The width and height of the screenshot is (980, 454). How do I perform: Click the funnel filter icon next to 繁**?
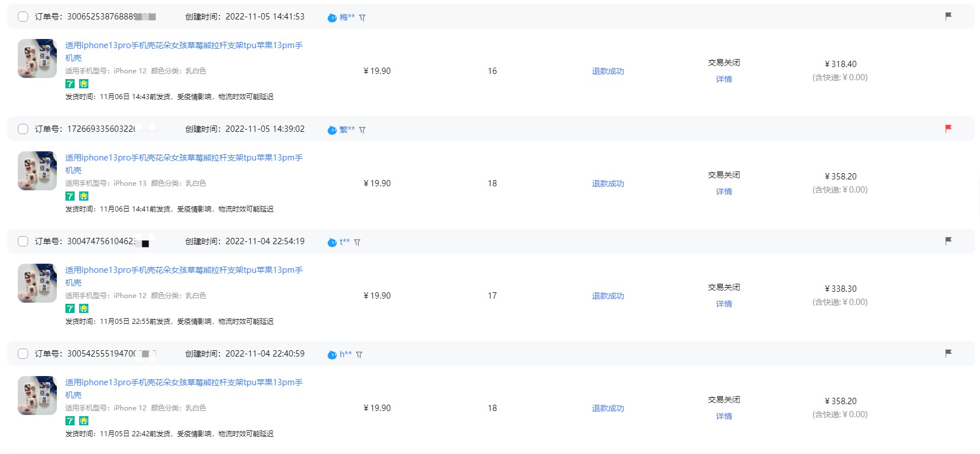[x=362, y=130]
